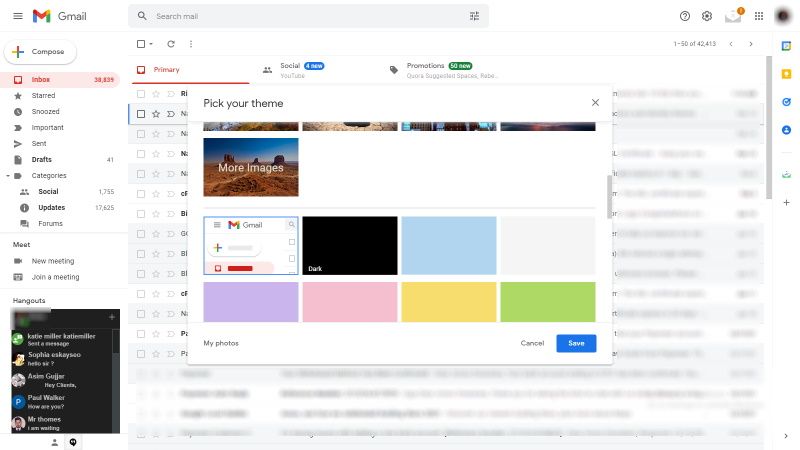Screen dimensions: 800x450
Task: Cancel the theme dialog
Action: [532, 343]
